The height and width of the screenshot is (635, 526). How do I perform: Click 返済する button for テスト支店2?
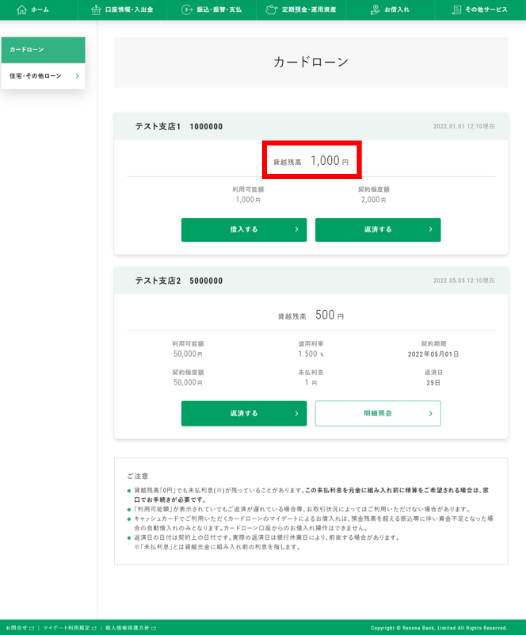coord(244,413)
